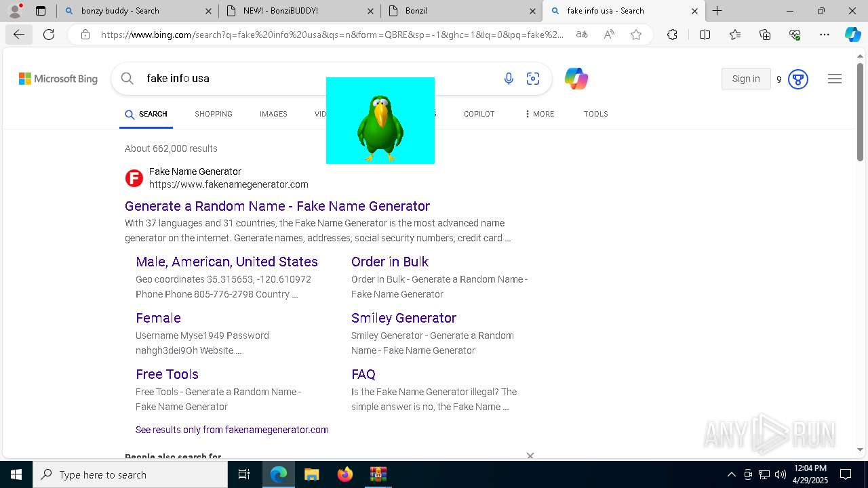The width and height of the screenshot is (868, 488).
Task: View site information lock icon
Action: click(85, 35)
